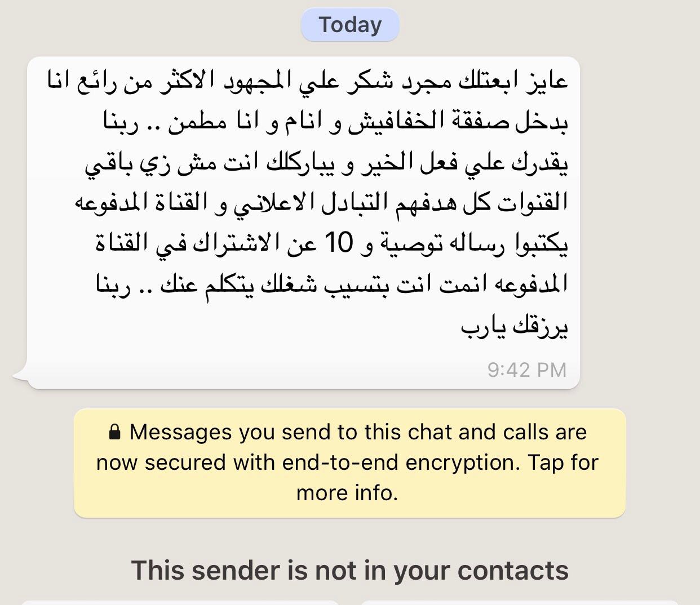Tap the last line 'يرزقك يارب' of message

click(514, 327)
